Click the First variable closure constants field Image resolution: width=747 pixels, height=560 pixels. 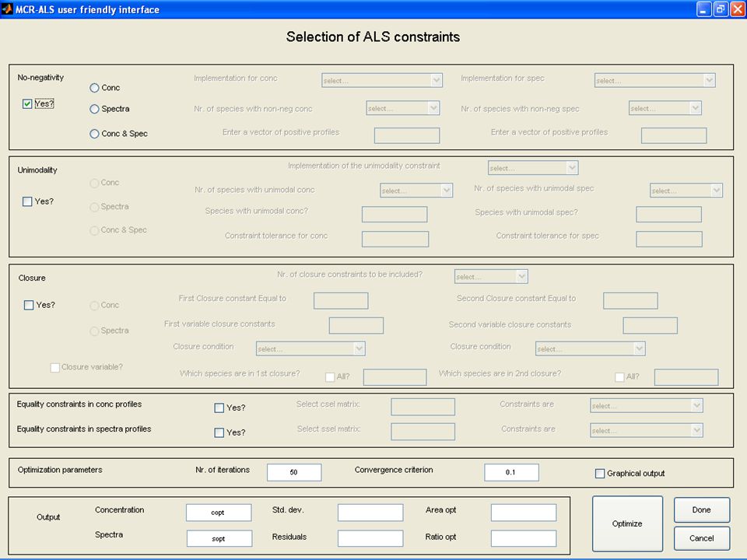356,326
